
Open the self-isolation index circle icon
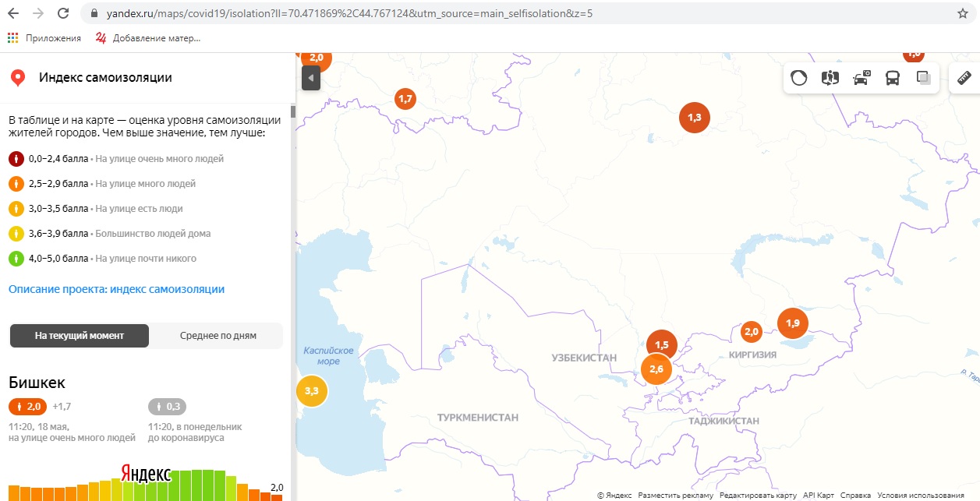[799, 78]
